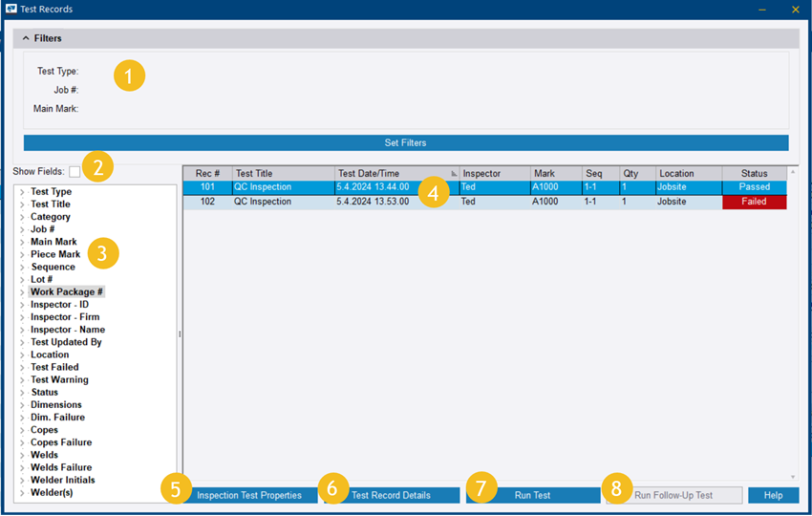Click scroll up arrow of records grid

793,172
